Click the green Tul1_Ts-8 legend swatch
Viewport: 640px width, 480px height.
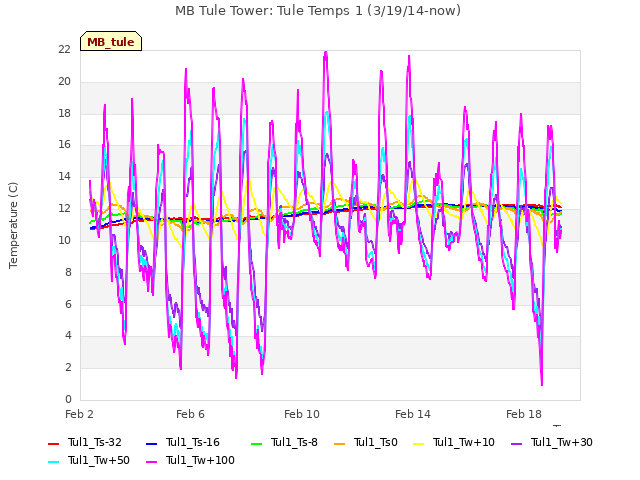[x=256, y=444]
